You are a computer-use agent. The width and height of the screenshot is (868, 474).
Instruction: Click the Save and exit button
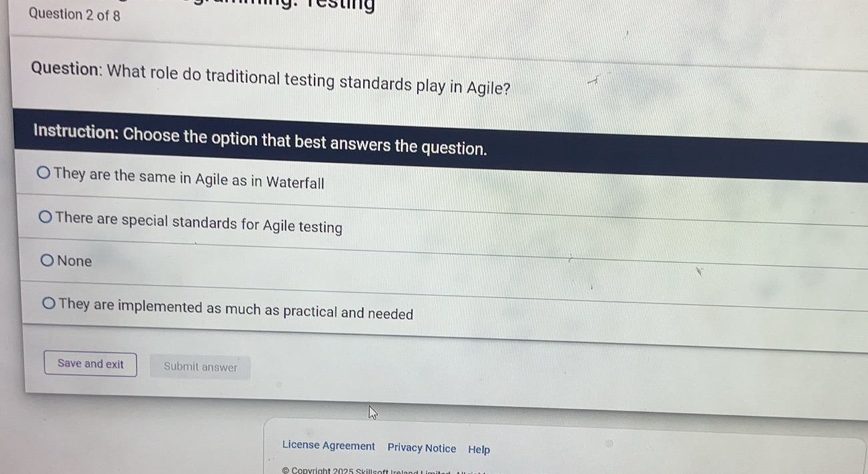click(x=90, y=363)
